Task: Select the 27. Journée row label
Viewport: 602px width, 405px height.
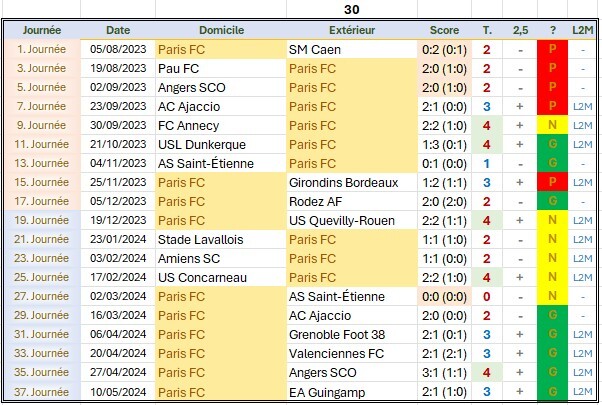Action: click(42, 296)
